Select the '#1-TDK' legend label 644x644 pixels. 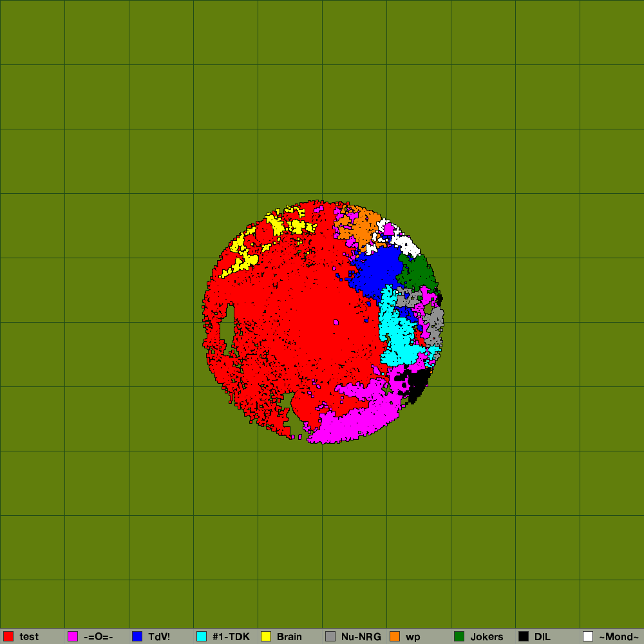(x=231, y=637)
